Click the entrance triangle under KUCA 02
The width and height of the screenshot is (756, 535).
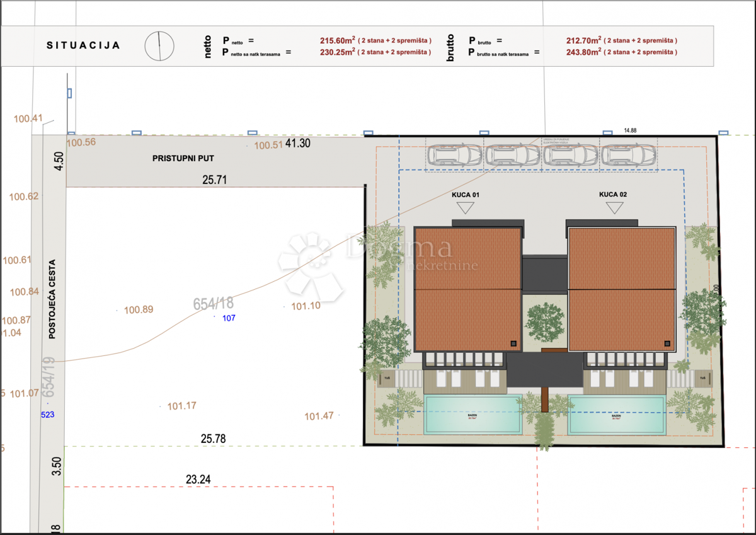612,208
